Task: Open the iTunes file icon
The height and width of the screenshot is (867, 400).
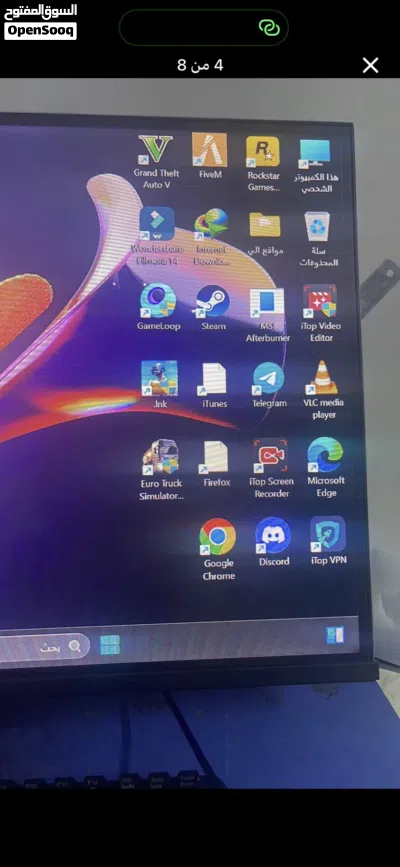Action: (214, 379)
